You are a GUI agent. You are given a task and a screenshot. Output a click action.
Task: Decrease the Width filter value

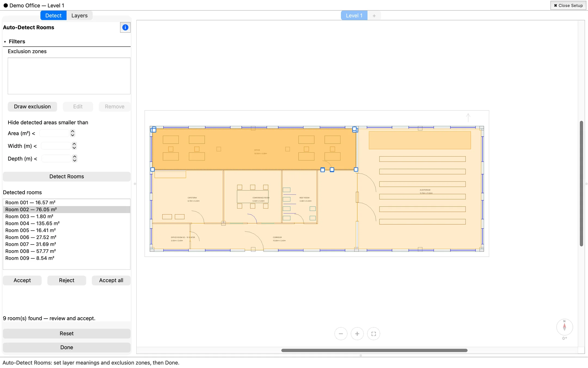[74, 148]
